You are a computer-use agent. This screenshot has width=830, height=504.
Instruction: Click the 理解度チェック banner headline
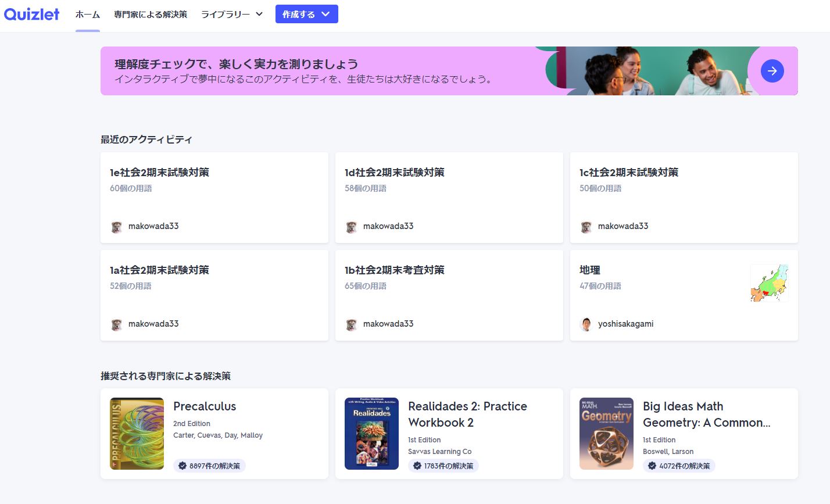click(236, 64)
